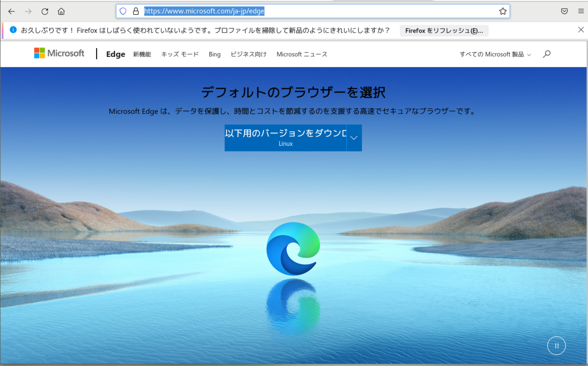Click the URL address bar field
This screenshot has width=588, height=366.
tap(313, 11)
